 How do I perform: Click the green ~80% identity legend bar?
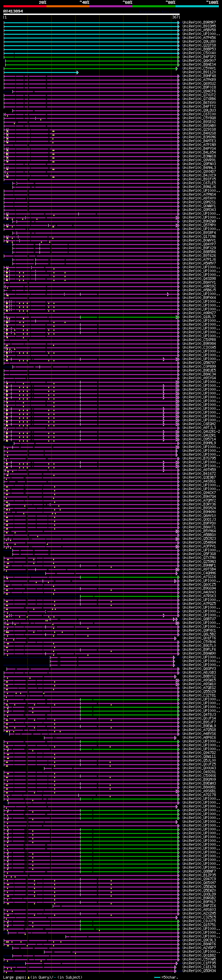pyautogui.click(x=154, y=6)
